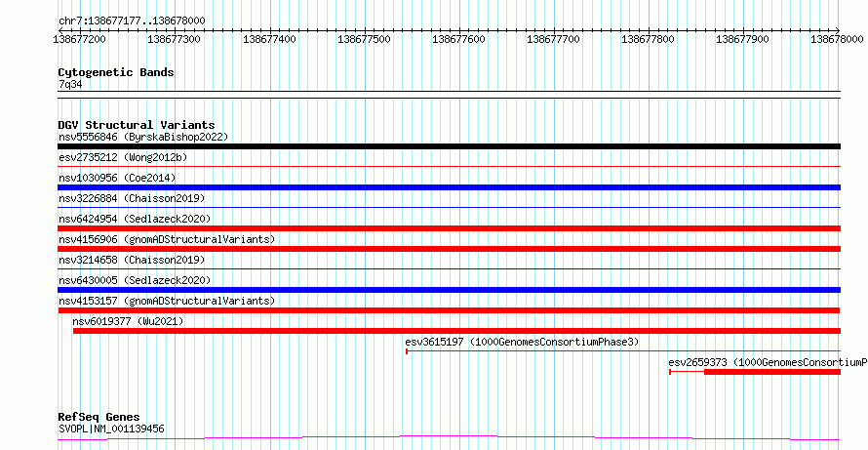Click the RefSeq Genes track heading
Viewport: 868px width, 450px height.
[99, 417]
